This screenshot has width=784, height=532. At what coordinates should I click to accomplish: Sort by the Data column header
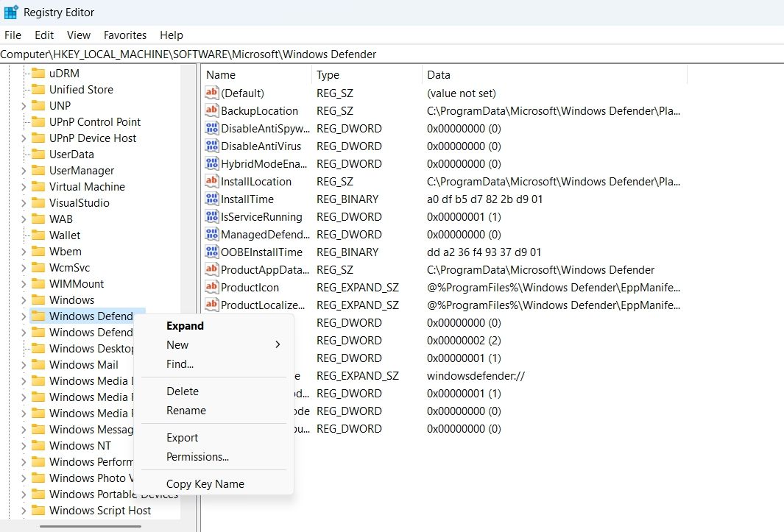click(x=554, y=74)
